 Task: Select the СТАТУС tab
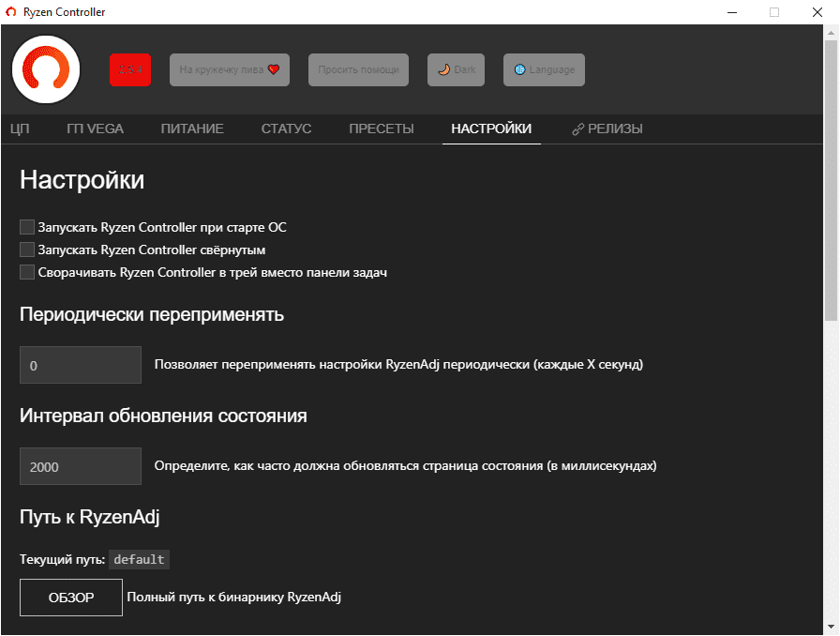286,129
